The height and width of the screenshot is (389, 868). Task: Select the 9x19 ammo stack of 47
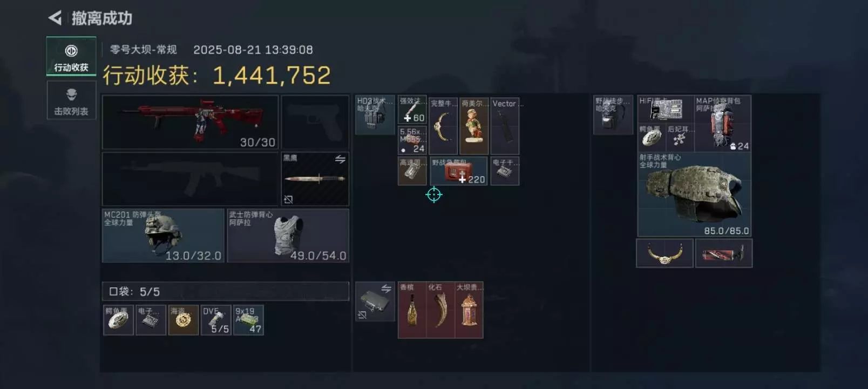248,320
